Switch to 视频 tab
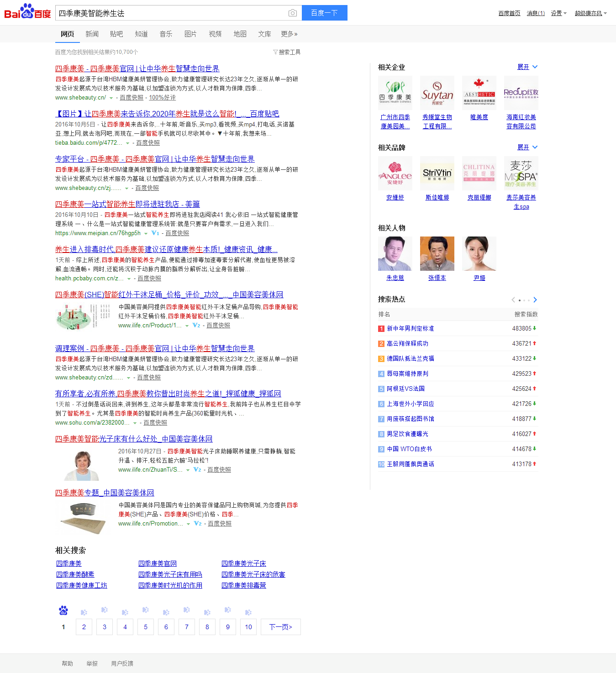 click(x=215, y=34)
